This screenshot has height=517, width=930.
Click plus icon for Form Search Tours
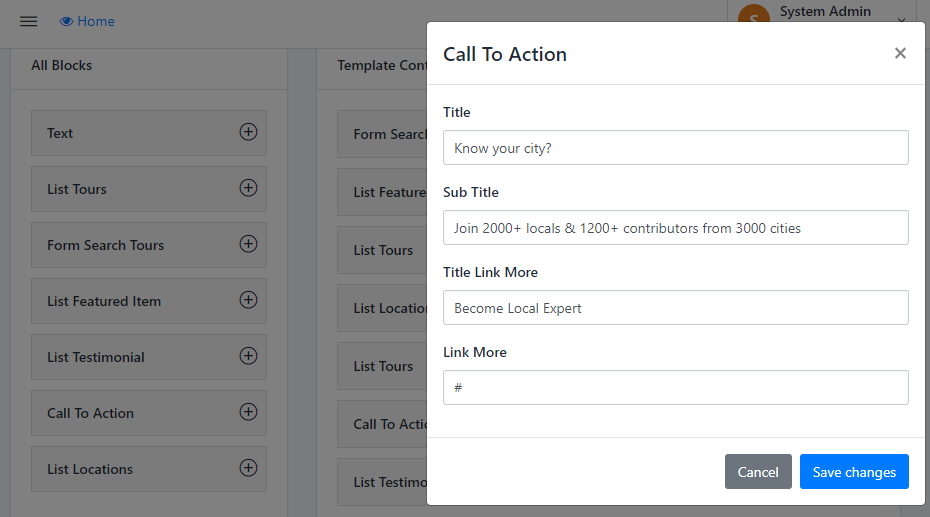[248, 244]
